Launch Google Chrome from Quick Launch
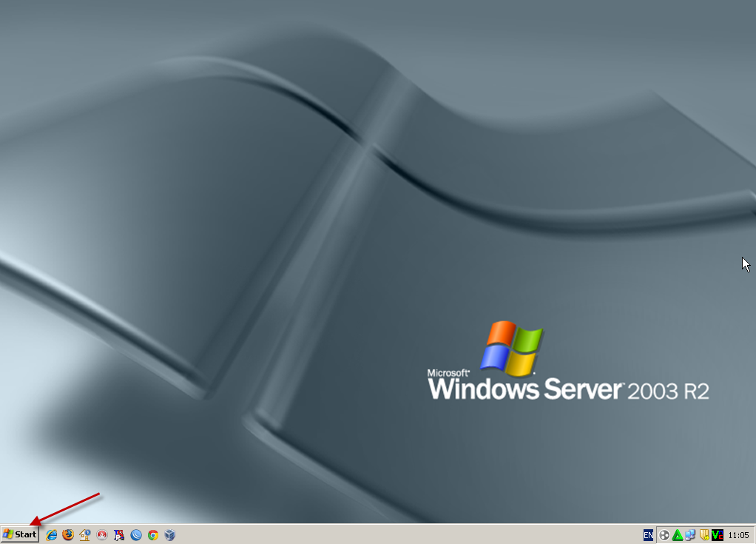The width and height of the screenshot is (756, 544). 153,535
